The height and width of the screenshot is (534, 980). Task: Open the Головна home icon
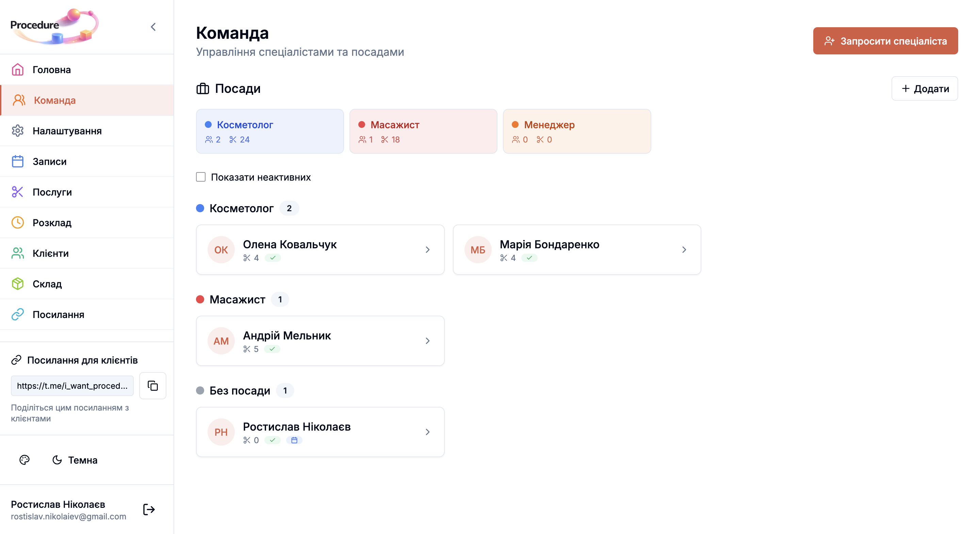(17, 70)
